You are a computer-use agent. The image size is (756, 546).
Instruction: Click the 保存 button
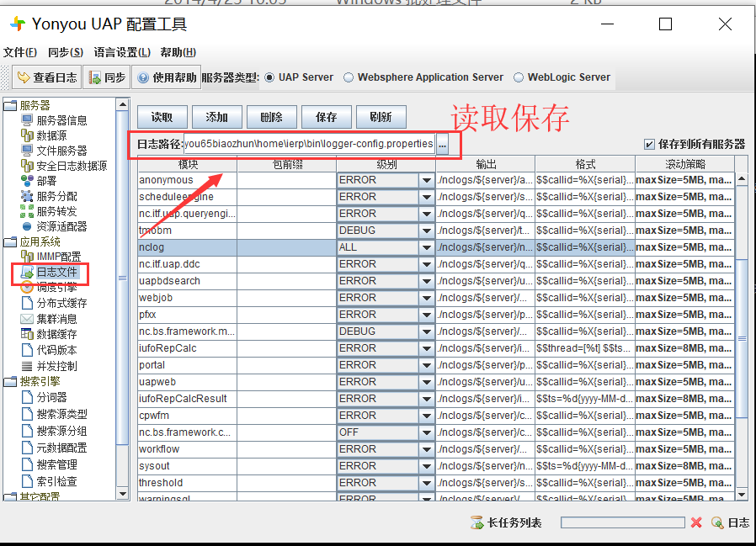327,117
